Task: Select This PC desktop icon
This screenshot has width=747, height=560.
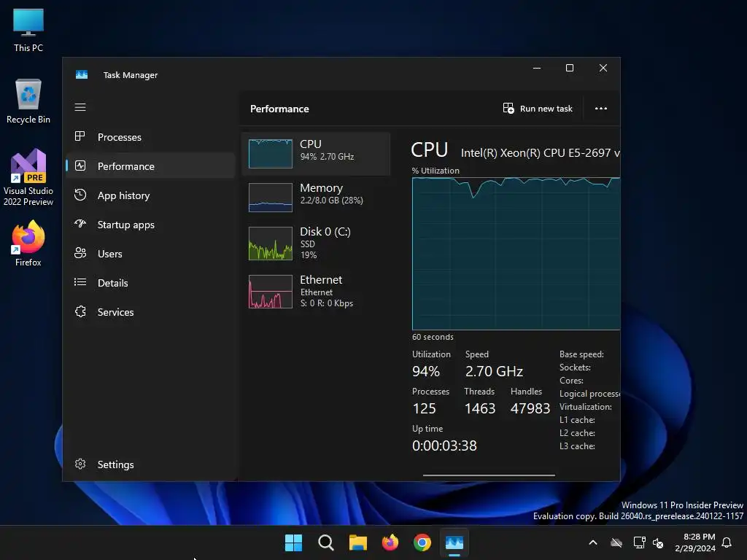Action: pos(28,31)
